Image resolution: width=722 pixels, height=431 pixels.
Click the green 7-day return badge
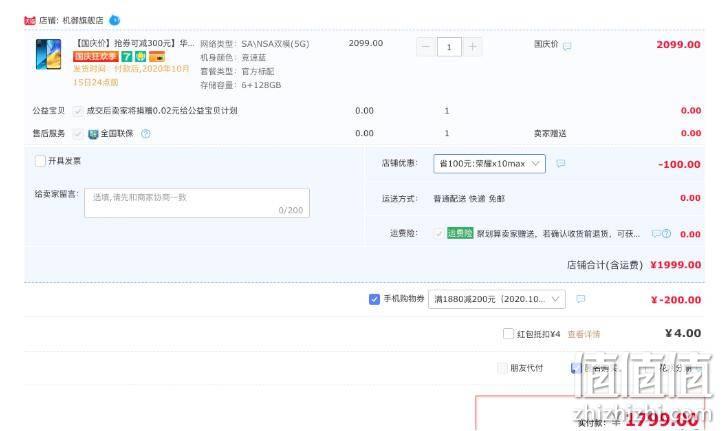point(127,57)
